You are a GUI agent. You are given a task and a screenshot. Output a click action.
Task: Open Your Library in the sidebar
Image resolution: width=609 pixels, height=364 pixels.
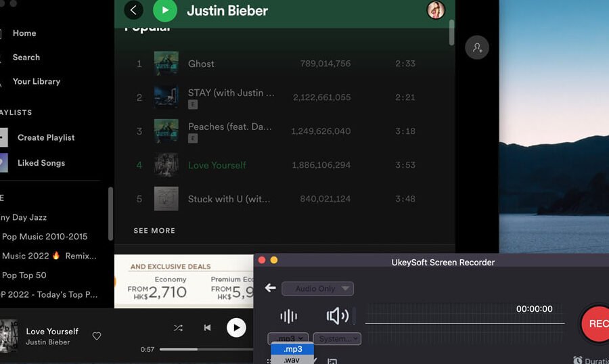37,81
